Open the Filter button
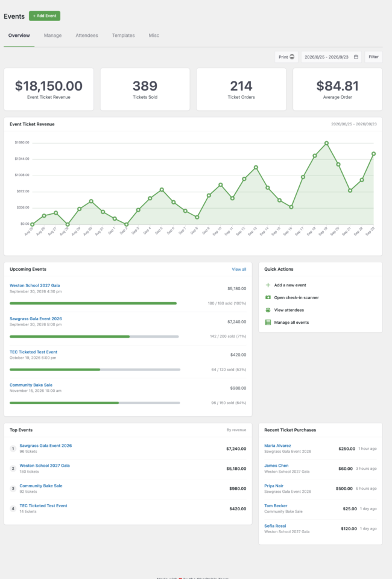The image size is (392, 579). point(373,57)
